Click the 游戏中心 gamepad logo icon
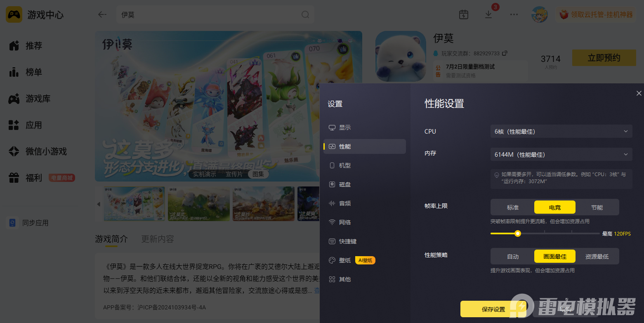The width and height of the screenshot is (644, 323). tap(14, 15)
